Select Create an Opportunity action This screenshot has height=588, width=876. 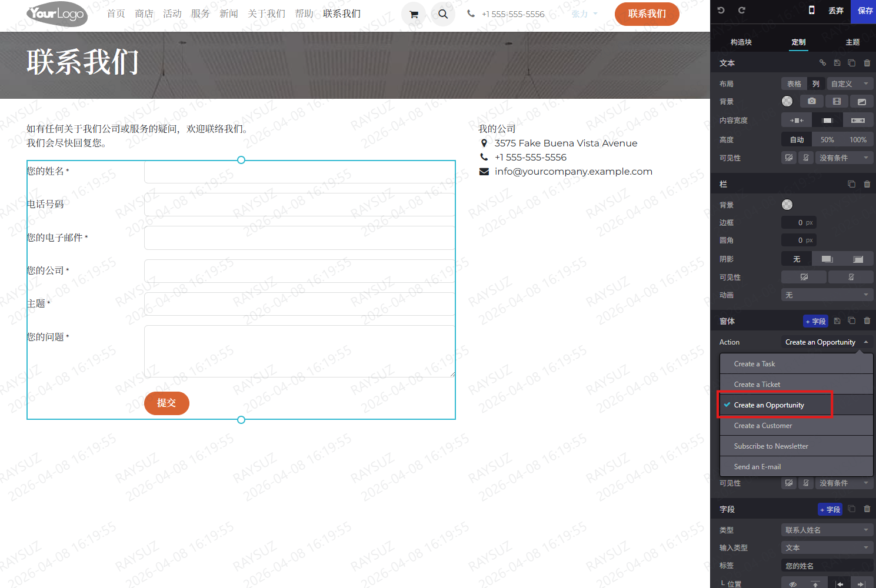tap(796, 405)
